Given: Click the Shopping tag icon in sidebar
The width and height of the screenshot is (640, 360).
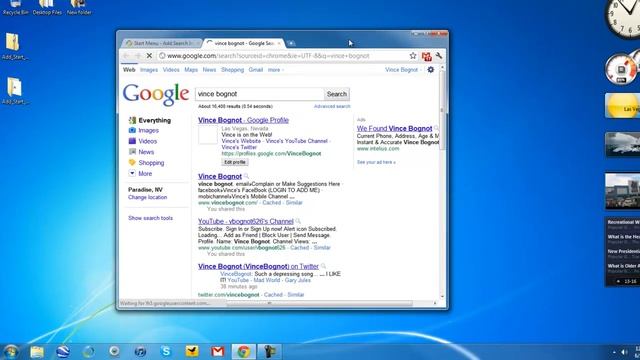Looking at the screenshot, I should 132,162.
